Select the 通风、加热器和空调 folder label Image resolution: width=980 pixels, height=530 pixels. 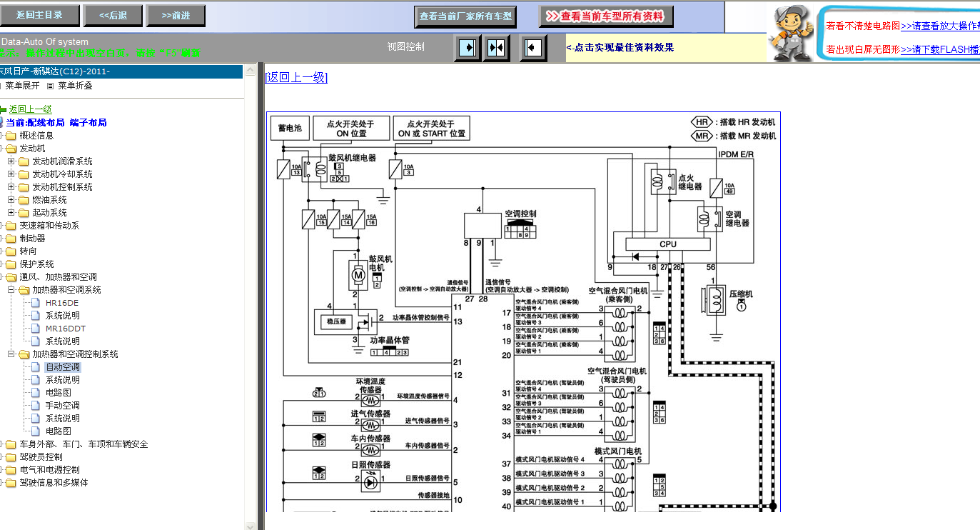(59, 277)
